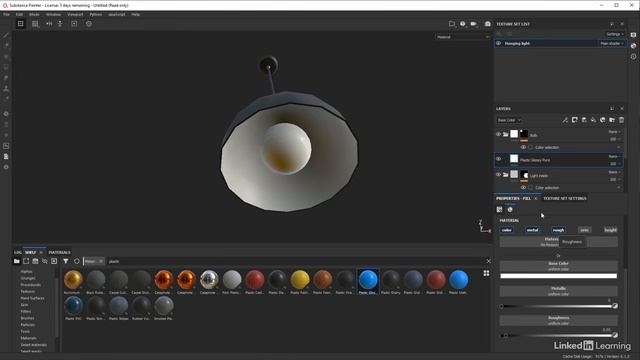
Task: Click the video camera render icon
Action: [473, 24]
